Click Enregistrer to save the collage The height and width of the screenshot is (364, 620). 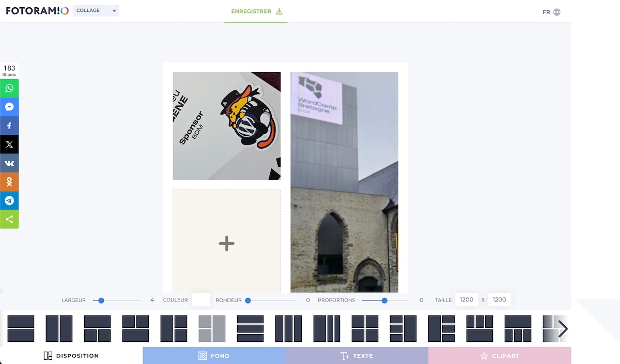click(x=256, y=11)
